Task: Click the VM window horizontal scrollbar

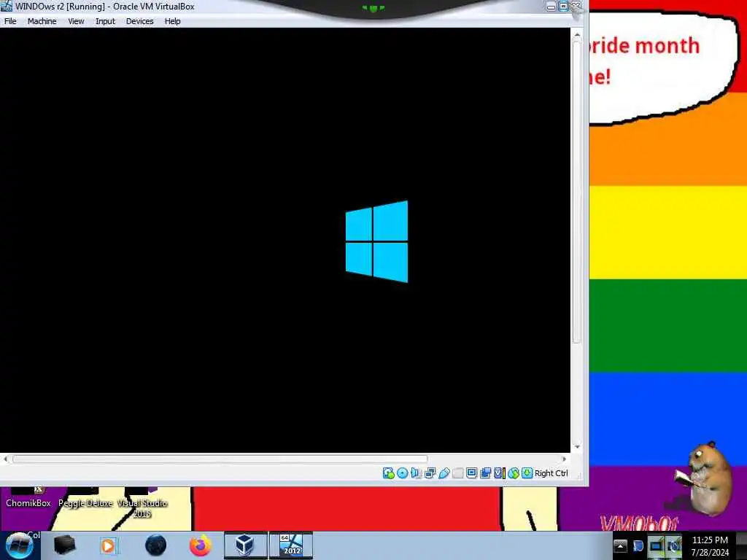Action: pos(220,459)
